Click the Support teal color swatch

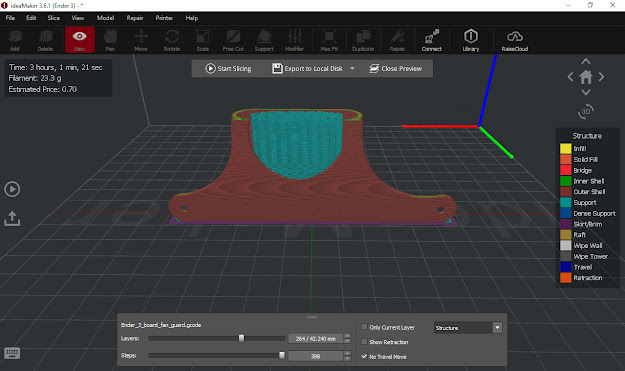566,202
